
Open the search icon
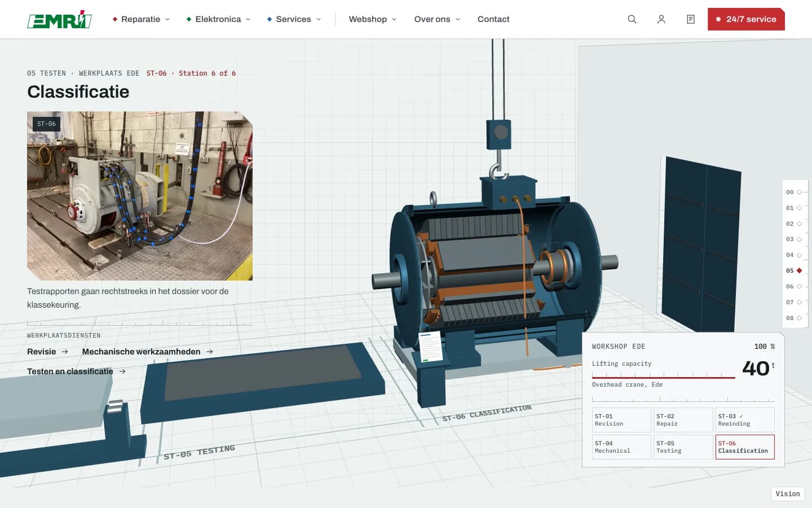(632, 19)
